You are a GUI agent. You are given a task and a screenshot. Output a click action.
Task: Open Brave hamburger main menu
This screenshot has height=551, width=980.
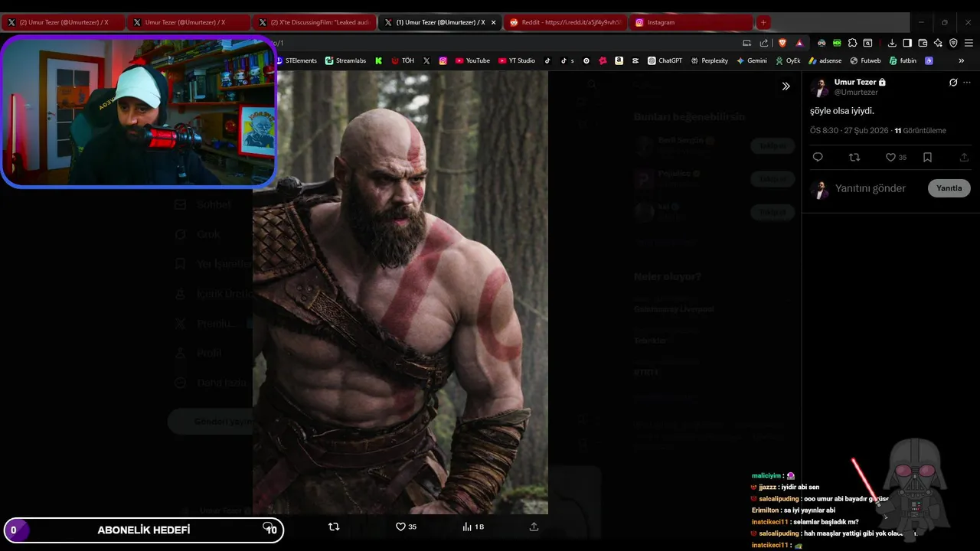click(969, 43)
